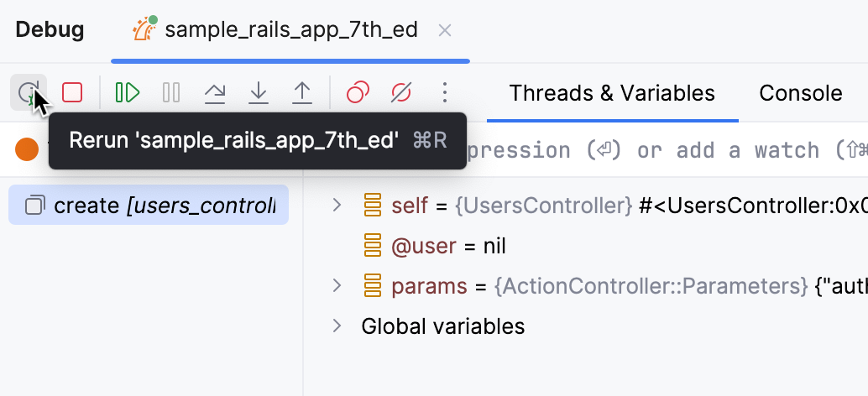This screenshot has width=868, height=396.
Task: Step over the current line
Action: tap(215, 92)
